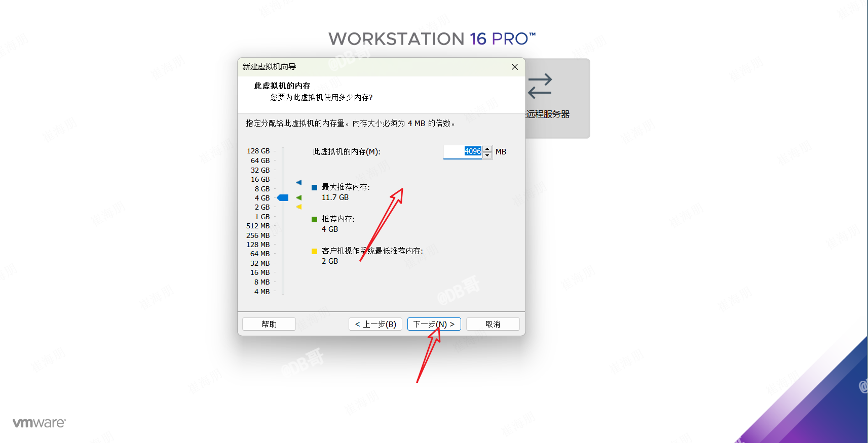
Task: Click the 2 GB value under 客户机操作系统最低推荐内存
Action: click(330, 261)
